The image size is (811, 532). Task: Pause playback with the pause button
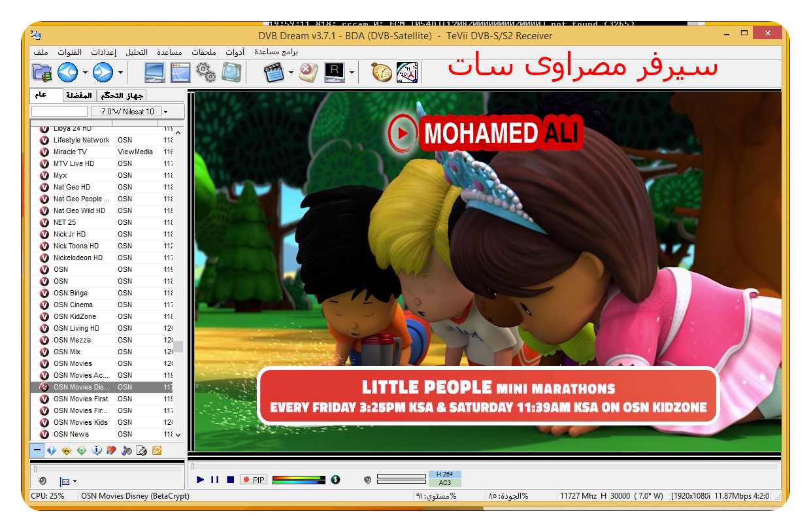(x=215, y=480)
